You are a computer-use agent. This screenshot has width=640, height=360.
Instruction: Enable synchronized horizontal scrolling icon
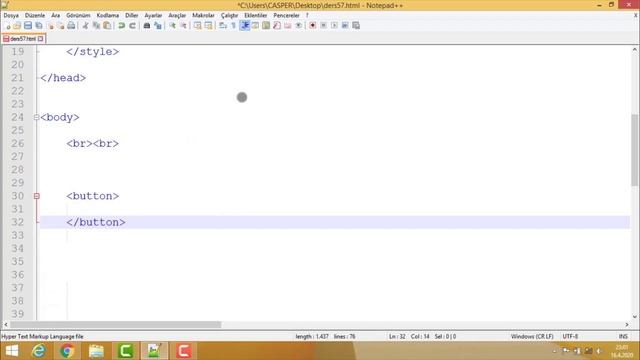click(209, 26)
